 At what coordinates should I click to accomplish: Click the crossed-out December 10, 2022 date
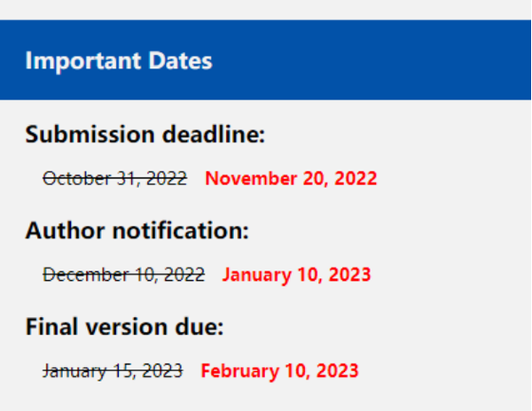pos(124,275)
